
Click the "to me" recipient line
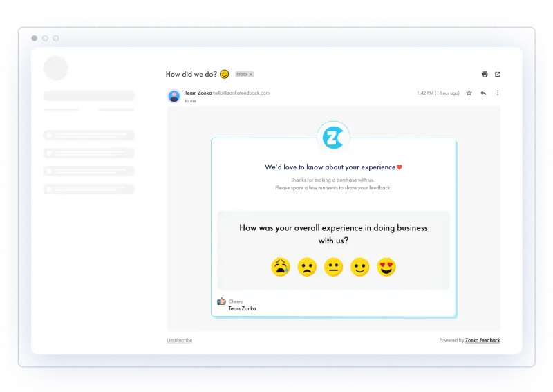tap(191, 101)
